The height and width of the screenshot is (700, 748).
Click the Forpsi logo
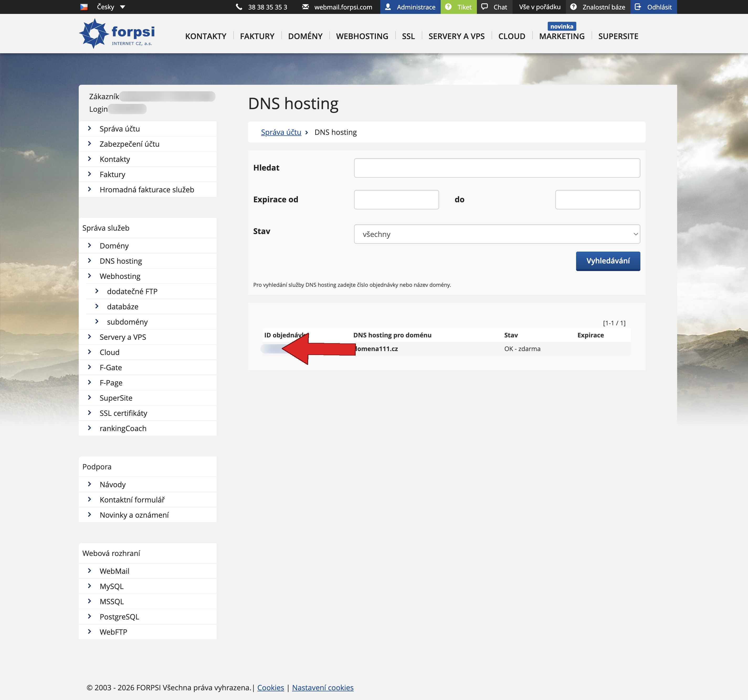click(117, 33)
